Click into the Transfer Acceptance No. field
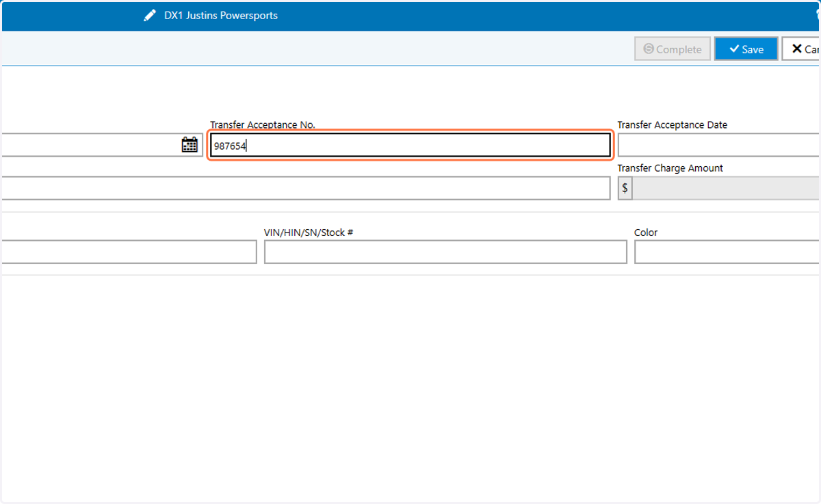The width and height of the screenshot is (821, 504). click(x=410, y=145)
